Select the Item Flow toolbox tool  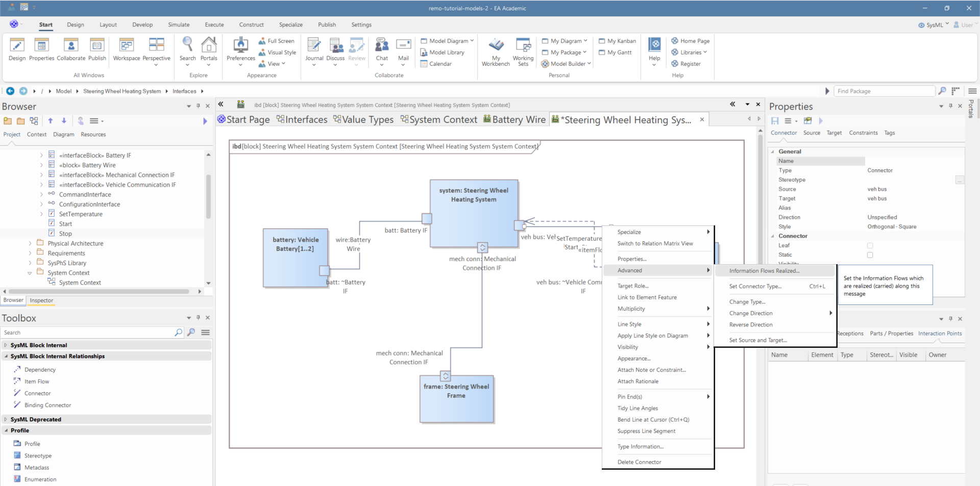point(37,381)
